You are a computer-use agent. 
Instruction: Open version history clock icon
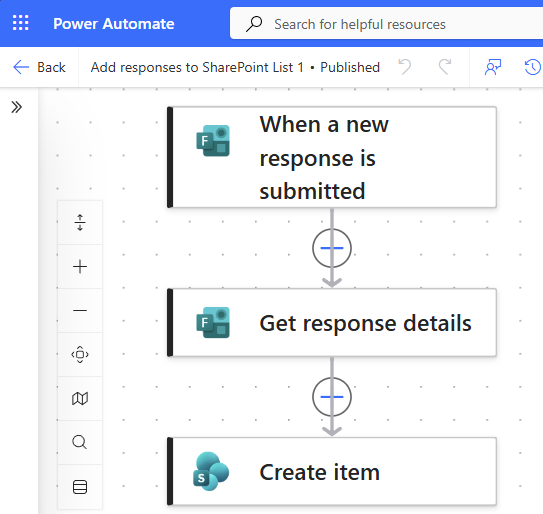tap(533, 67)
